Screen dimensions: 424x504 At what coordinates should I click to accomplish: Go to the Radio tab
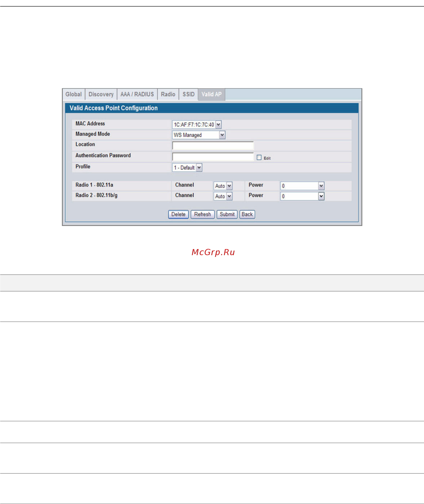tap(168, 94)
